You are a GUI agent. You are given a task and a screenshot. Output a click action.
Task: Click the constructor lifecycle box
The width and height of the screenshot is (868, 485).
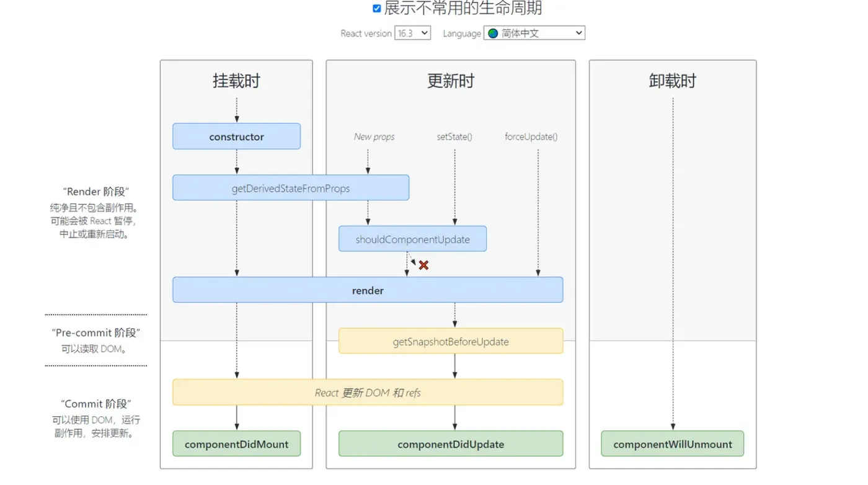coord(236,136)
